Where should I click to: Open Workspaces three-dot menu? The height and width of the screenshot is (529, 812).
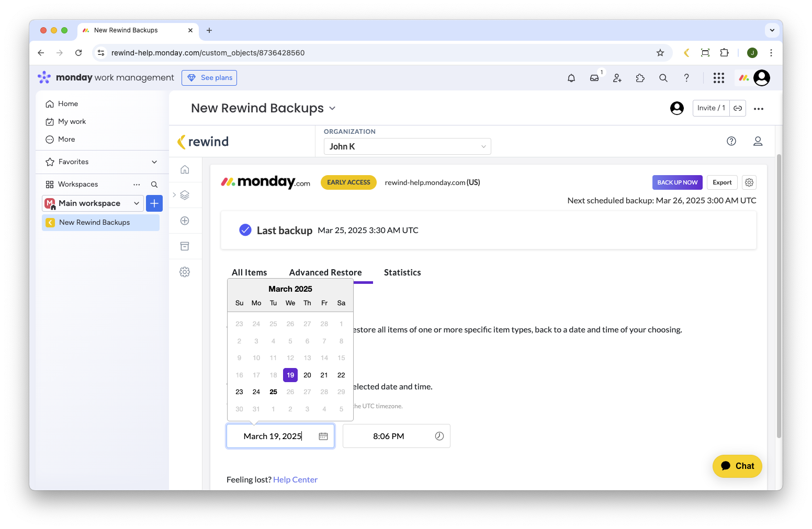137,185
